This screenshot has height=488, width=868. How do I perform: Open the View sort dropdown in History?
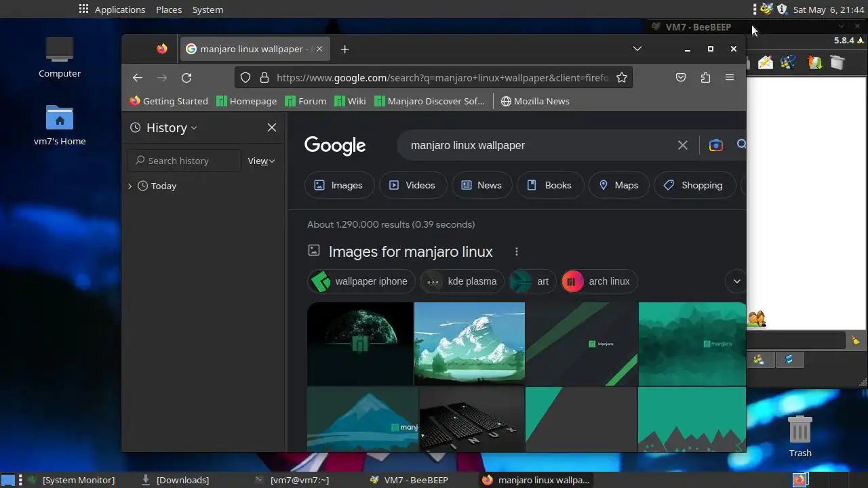pos(261,161)
